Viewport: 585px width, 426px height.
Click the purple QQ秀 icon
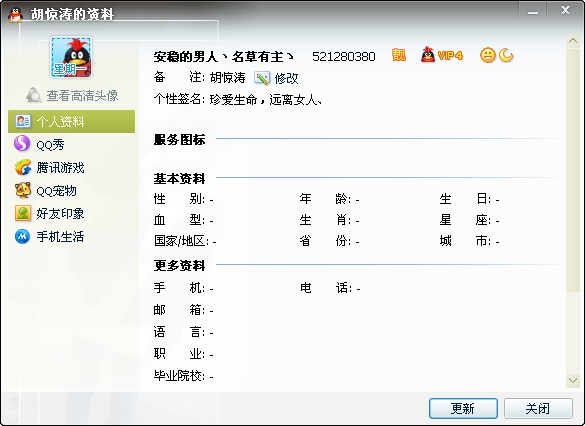pyautogui.click(x=22, y=144)
